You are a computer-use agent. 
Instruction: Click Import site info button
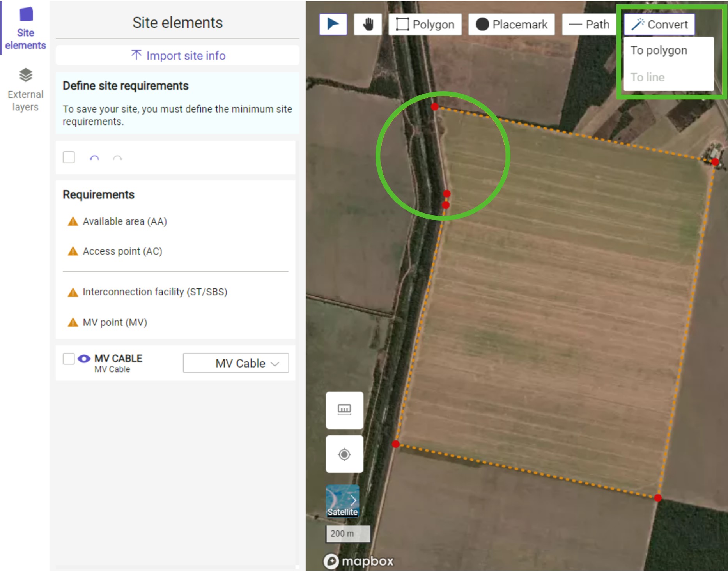click(x=178, y=55)
